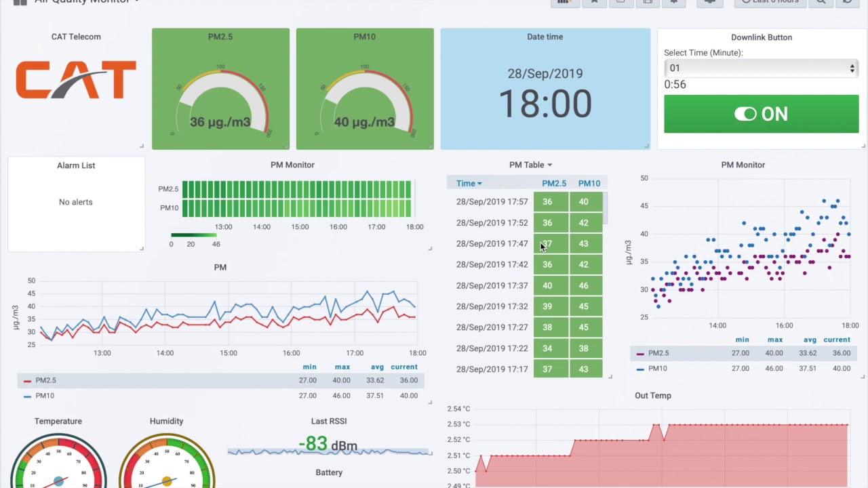Open the Out Temp panel title menu
Viewport: 868px width, 488px height.
tap(653, 395)
